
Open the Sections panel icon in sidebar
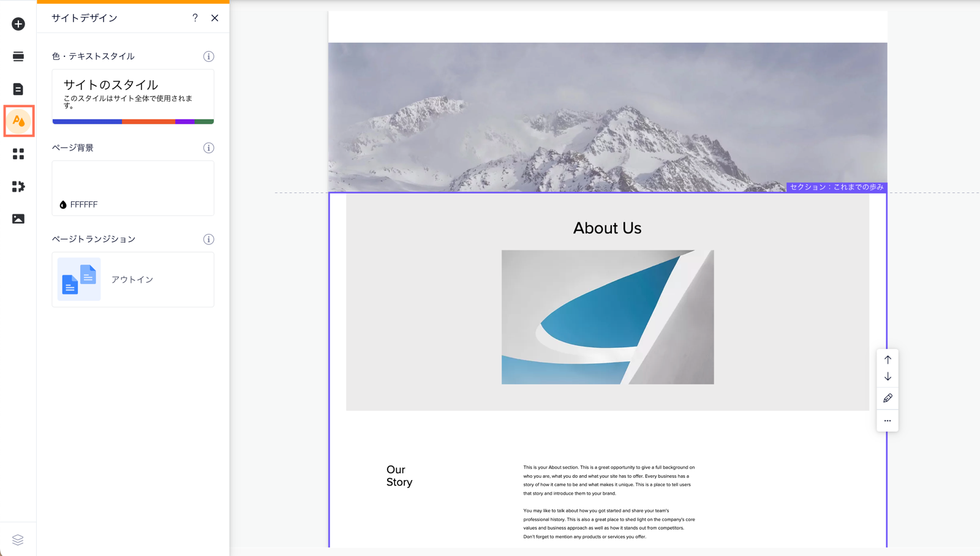tap(18, 56)
